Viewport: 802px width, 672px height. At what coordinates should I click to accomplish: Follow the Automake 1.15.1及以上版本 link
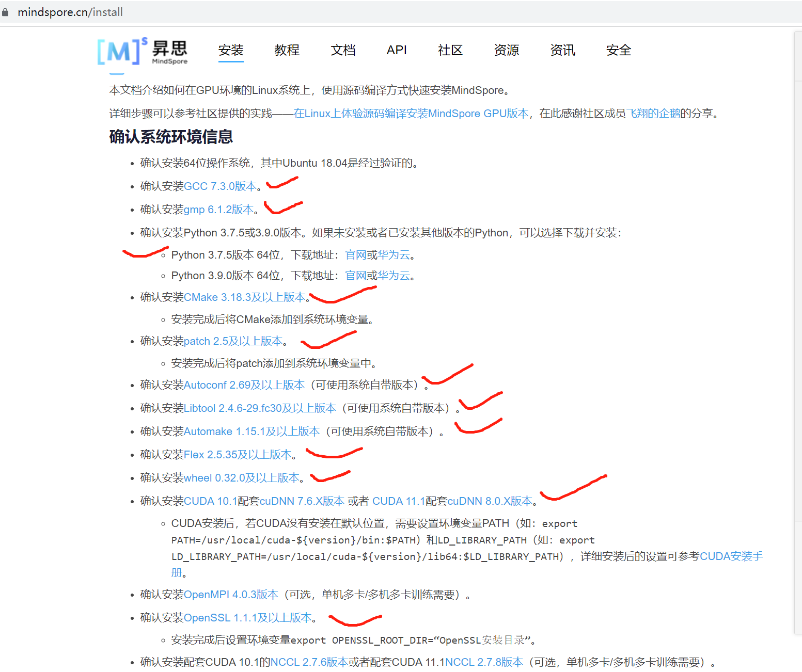pyautogui.click(x=252, y=431)
